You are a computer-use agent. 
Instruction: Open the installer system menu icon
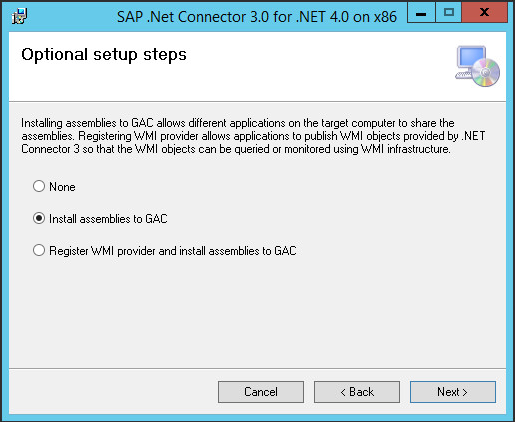[x=19, y=16]
